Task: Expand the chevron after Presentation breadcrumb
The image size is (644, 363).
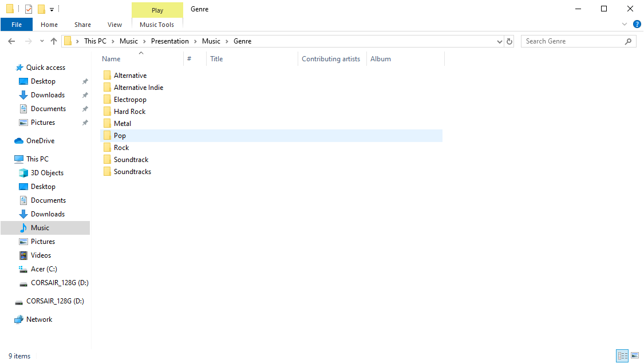Action: 196,41
